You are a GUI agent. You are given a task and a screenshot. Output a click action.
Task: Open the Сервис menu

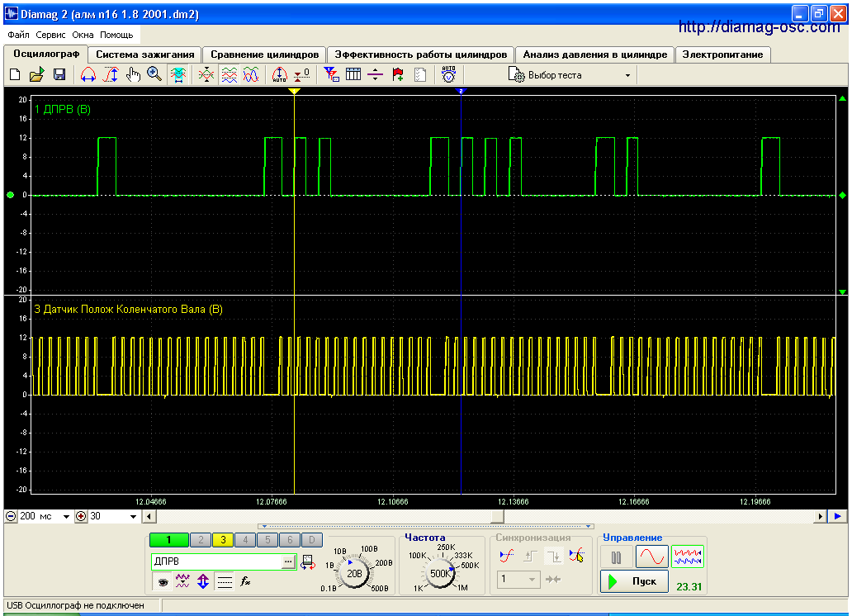[50, 35]
